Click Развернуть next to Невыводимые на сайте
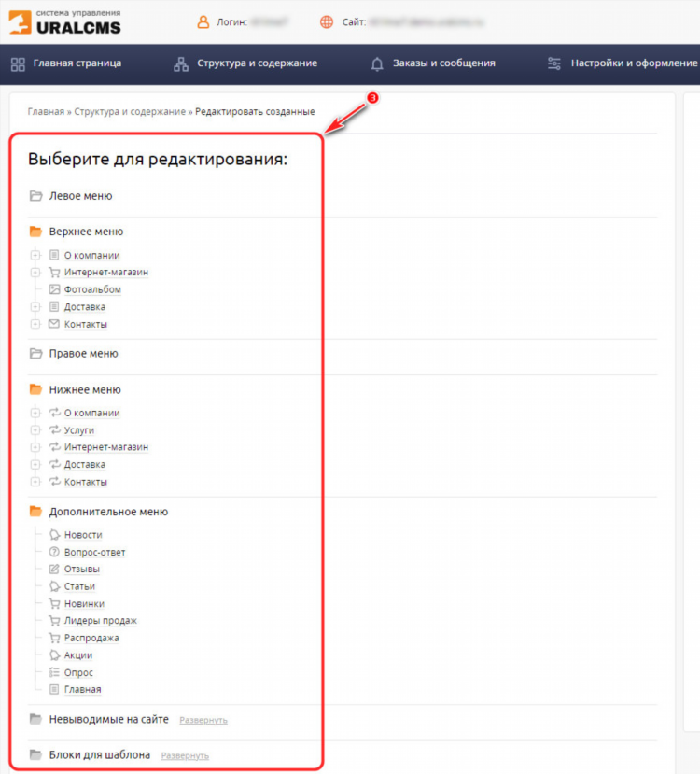Image resolution: width=700 pixels, height=774 pixels. 203,720
